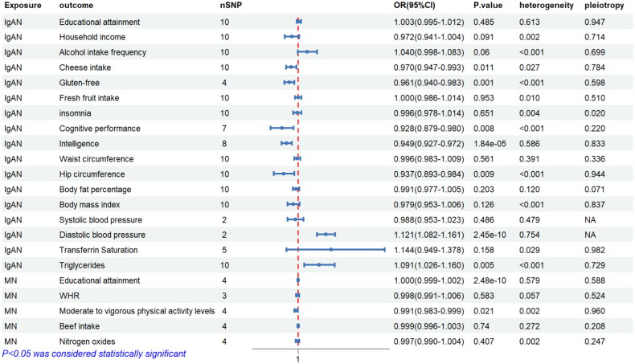Select the 'Nitrogen oxides' outcome label
635x364 pixels.
pos(87,342)
